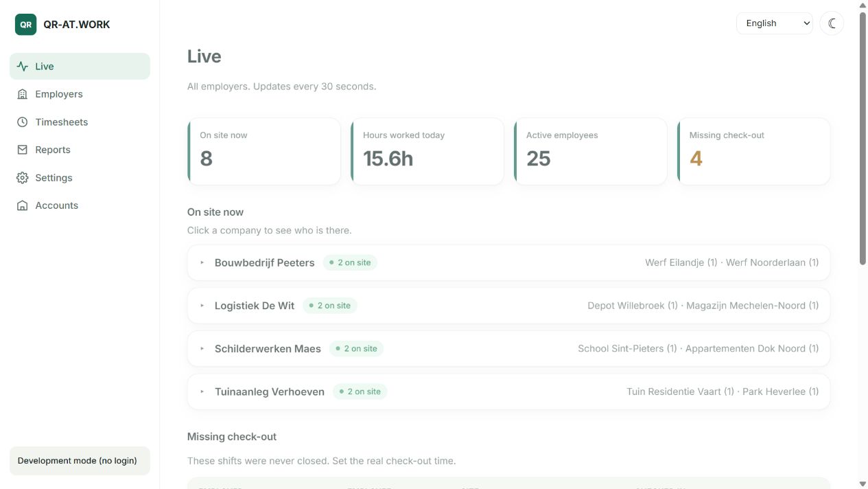Click the 25 active employees value
Screen dimensions: 868x489
(539, 159)
